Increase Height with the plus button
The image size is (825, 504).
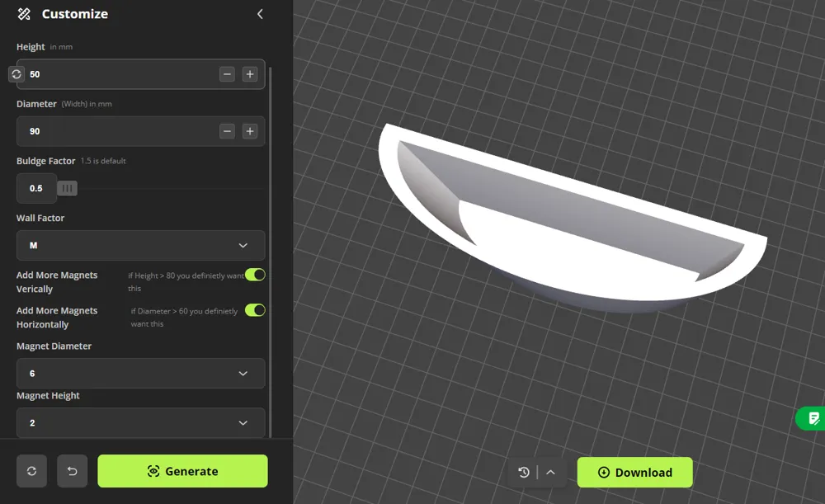click(x=250, y=74)
